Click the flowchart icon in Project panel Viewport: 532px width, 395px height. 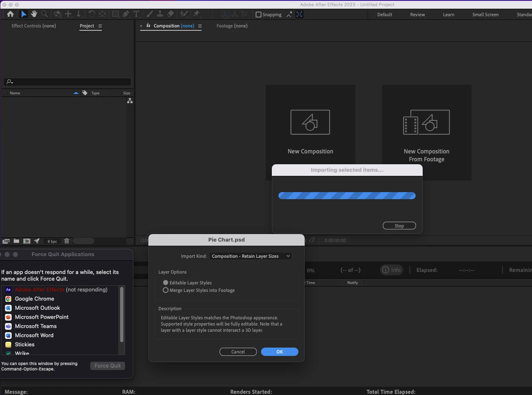pyautogui.click(x=130, y=101)
